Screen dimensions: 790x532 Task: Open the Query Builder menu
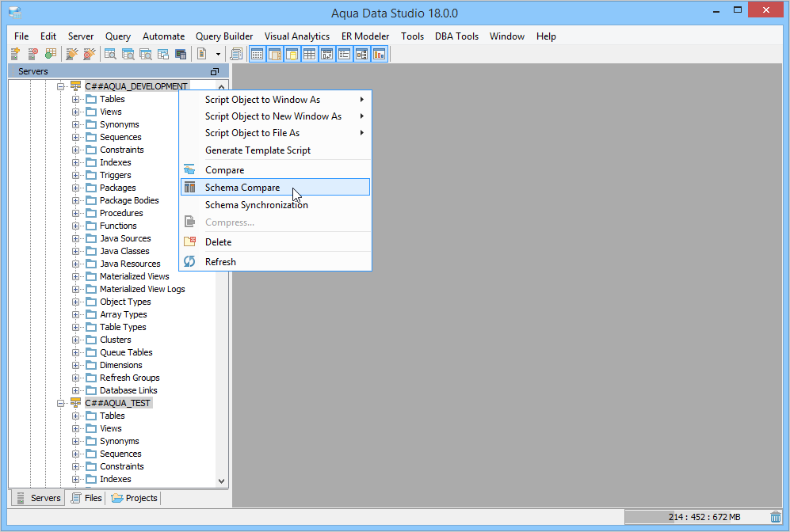(x=224, y=36)
